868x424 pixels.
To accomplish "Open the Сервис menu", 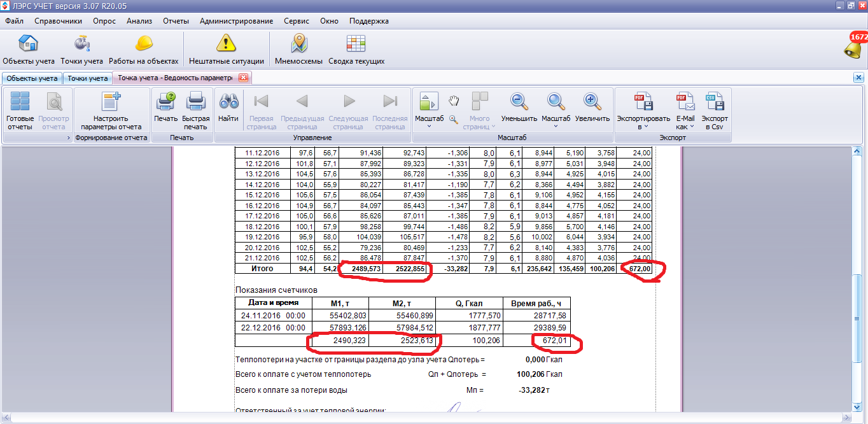I will [297, 21].
